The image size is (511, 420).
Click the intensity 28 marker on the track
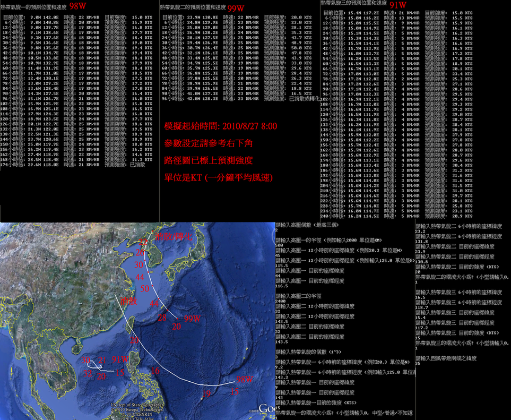click(x=162, y=317)
